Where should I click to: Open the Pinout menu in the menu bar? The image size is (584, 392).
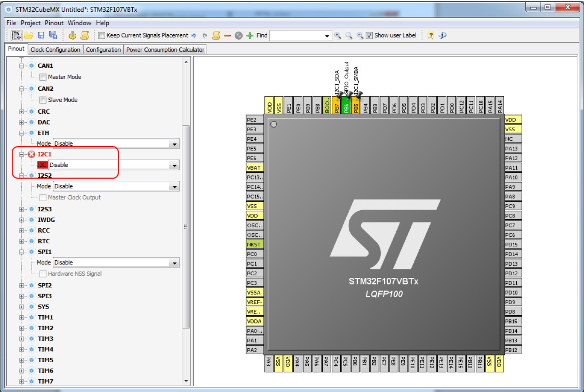click(55, 23)
